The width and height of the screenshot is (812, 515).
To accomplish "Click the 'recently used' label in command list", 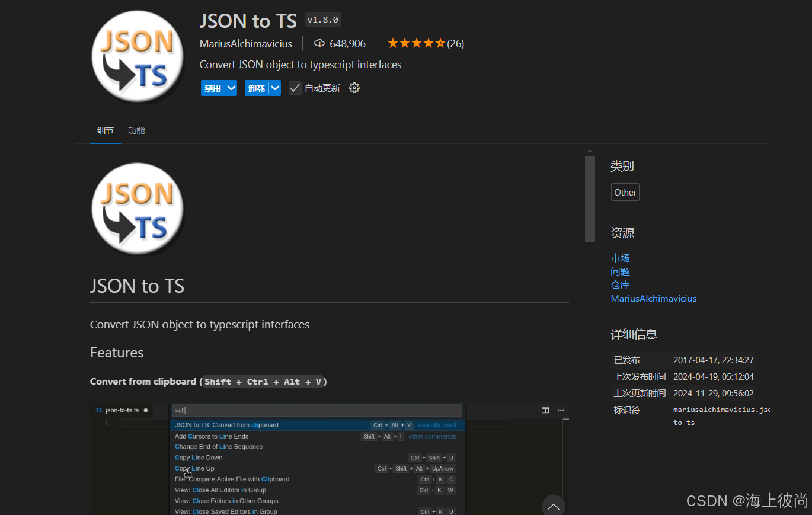I will (437, 425).
